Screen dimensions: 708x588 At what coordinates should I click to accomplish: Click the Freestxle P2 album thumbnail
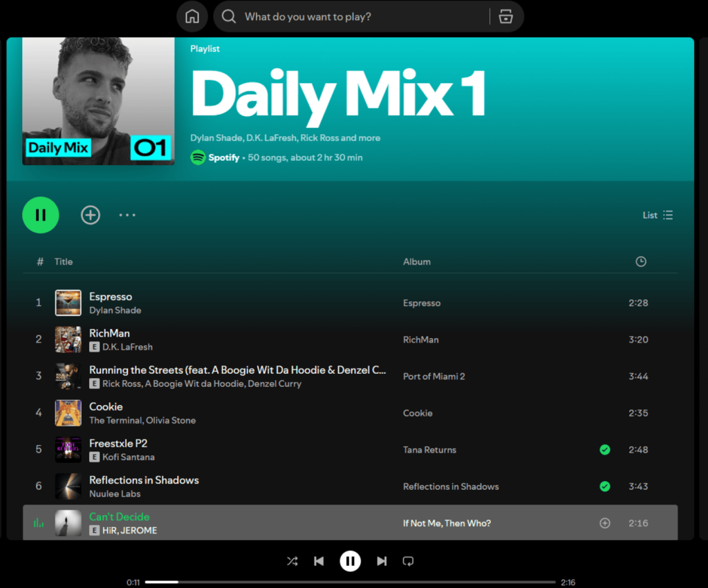tap(68, 449)
